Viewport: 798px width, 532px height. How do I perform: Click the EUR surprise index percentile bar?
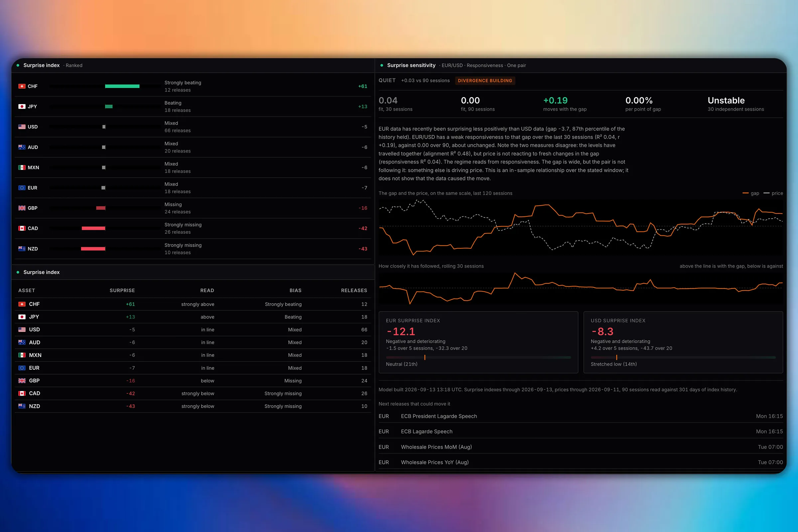pyautogui.click(x=478, y=357)
